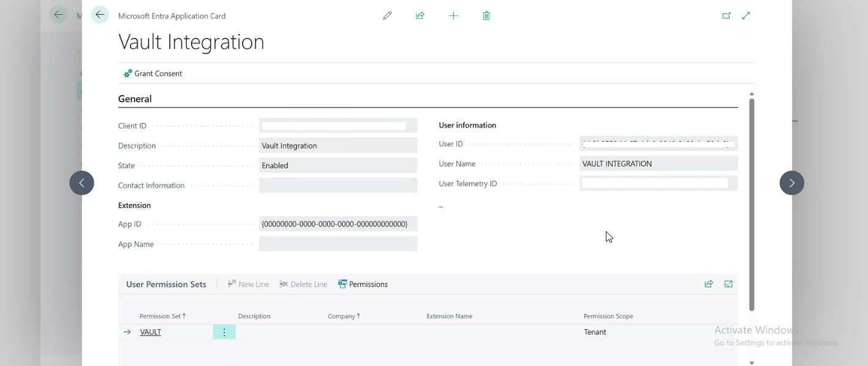The width and height of the screenshot is (868, 366).
Task: Click the User information group label
Action: [467, 125]
